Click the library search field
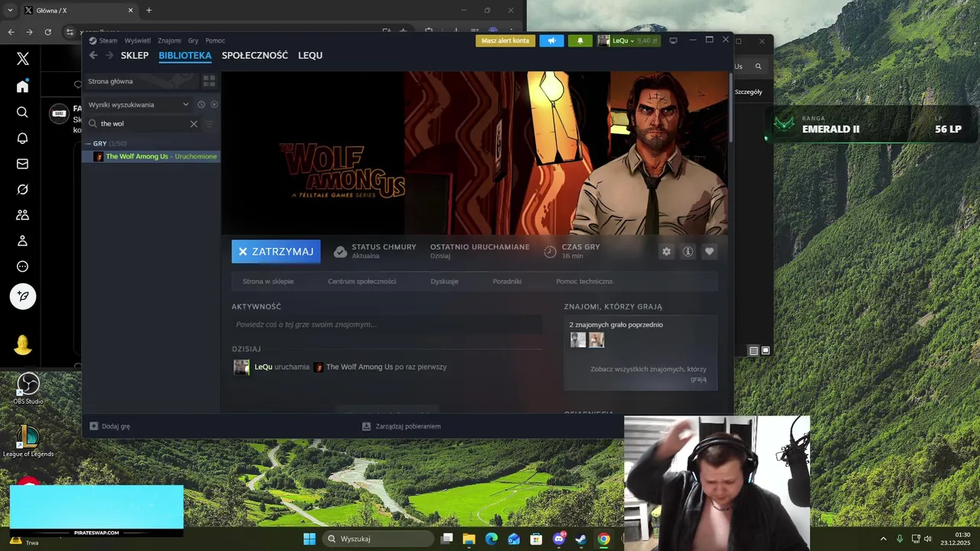Screen dimensions: 980x551 pyautogui.click(x=143, y=123)
